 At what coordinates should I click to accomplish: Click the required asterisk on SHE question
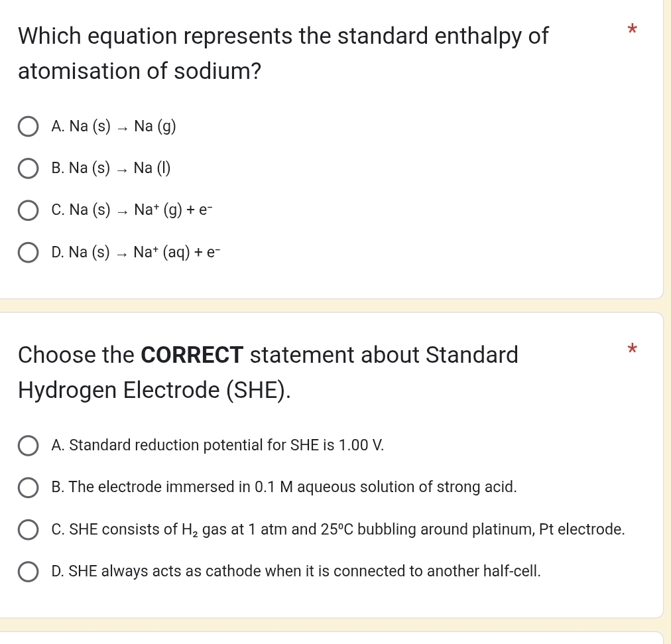(x=631, y=348)
